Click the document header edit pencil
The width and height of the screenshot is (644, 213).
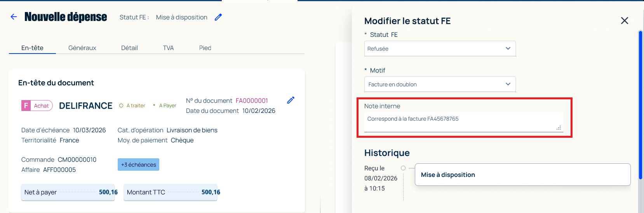click(x=291, y=100)
